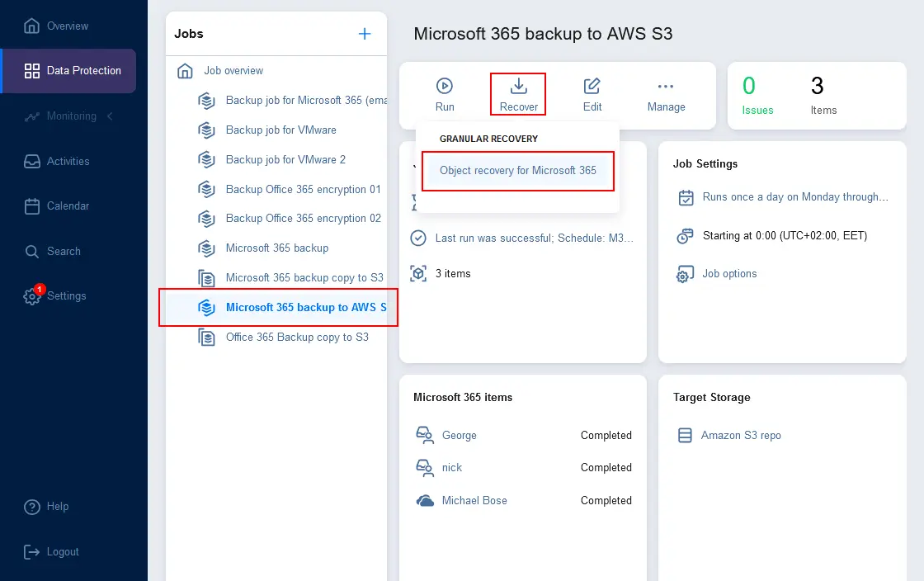Click the start time clock icon
Screen dimensions: 924x581
pyautogui.click(x=685, y=236)
